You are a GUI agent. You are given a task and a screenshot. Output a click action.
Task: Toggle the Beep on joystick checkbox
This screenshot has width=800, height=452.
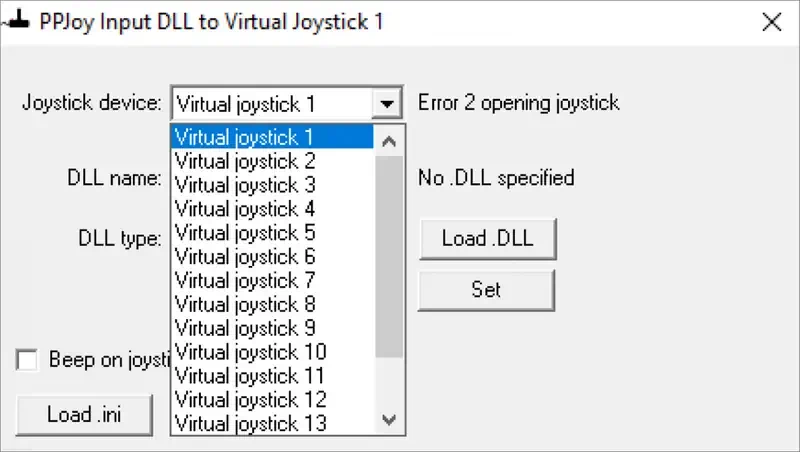click(28, 361)
